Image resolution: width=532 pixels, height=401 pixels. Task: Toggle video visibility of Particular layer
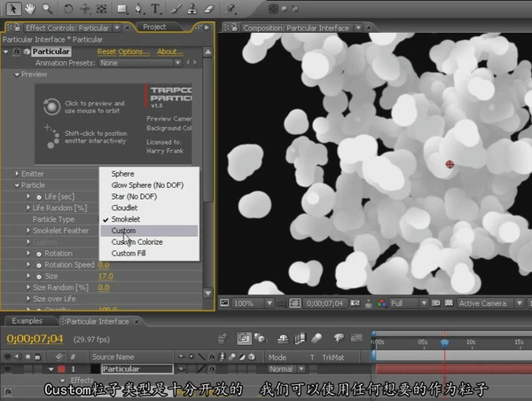pos(7,369)
